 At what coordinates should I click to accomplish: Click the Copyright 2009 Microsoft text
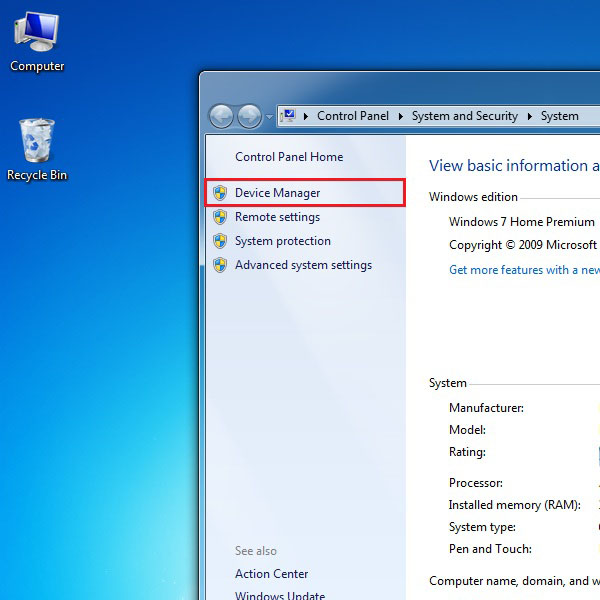(523, 245)
